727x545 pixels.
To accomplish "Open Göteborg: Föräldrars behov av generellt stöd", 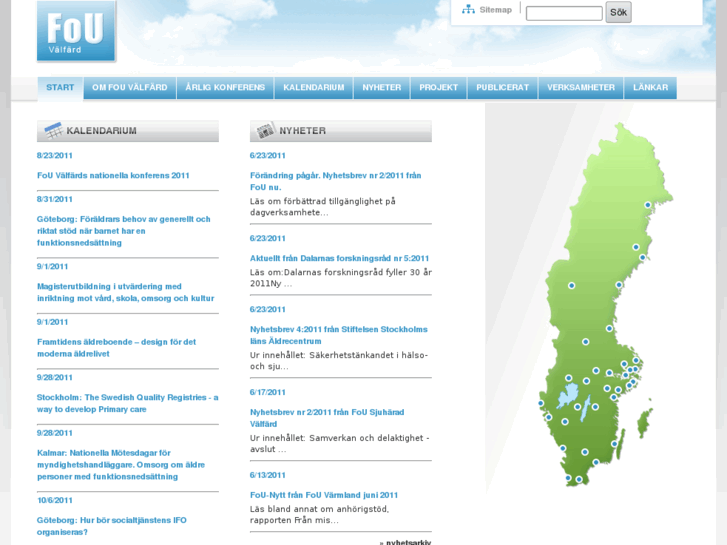I will [x=124, y=231].
